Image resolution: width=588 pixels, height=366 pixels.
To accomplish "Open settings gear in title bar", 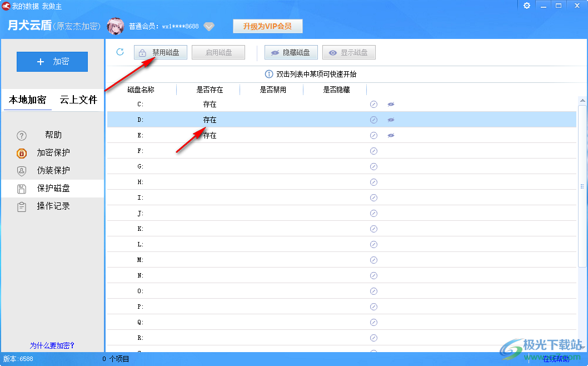I will pyautogui.click(x=527, y=6).
